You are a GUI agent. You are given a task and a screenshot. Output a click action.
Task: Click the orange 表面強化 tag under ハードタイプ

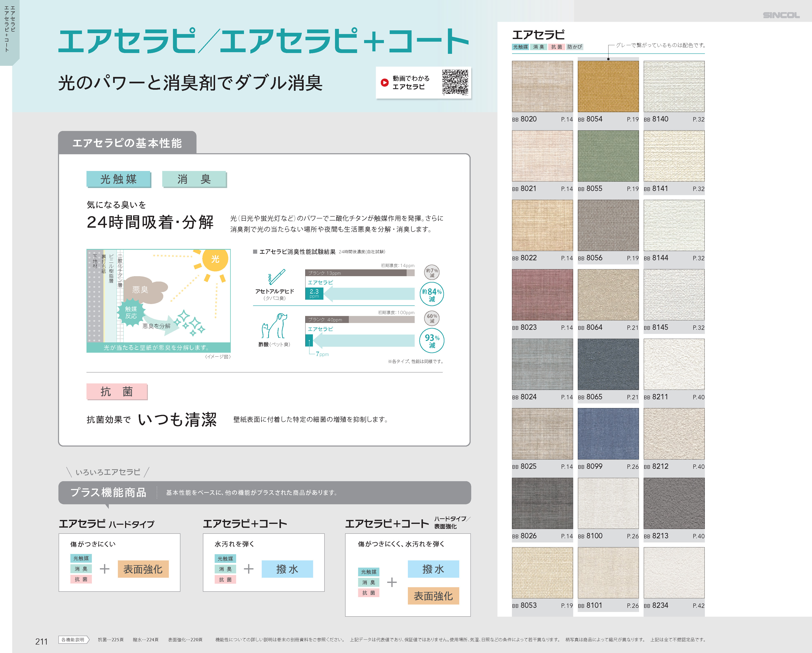[x=143, y=569]
